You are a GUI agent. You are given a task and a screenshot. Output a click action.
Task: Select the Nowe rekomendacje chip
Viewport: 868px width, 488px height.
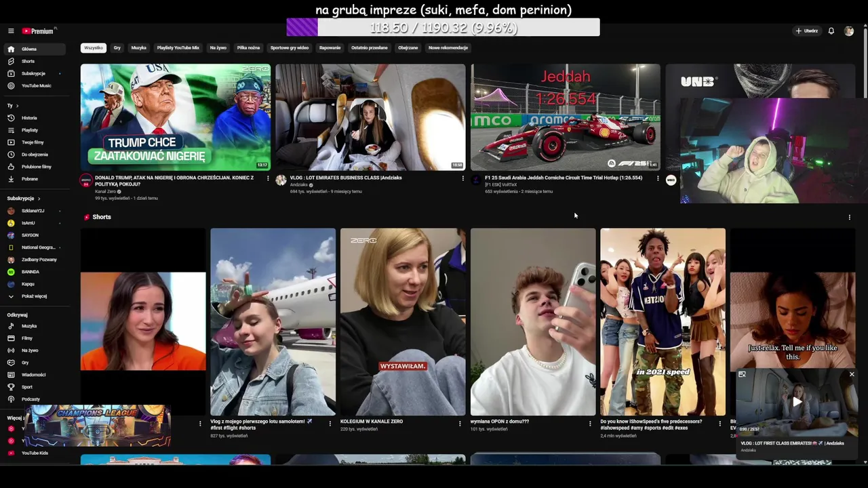[x=448, y=48]
